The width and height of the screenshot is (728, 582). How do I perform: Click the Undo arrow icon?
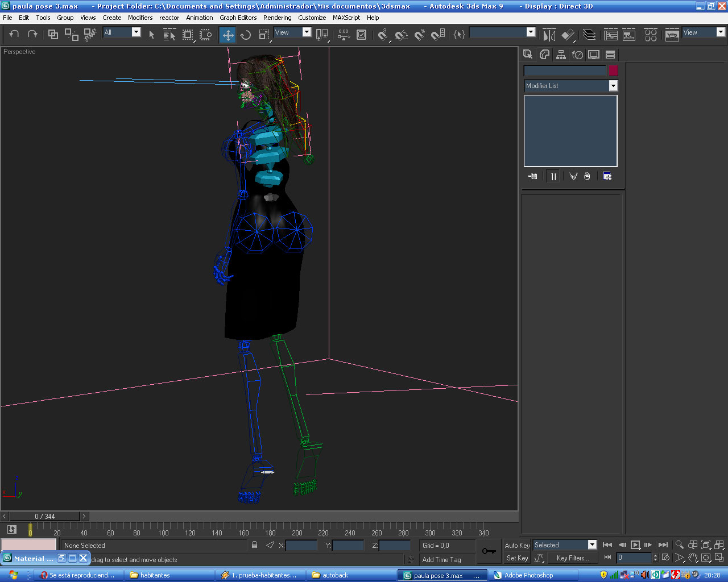point(14,34)
